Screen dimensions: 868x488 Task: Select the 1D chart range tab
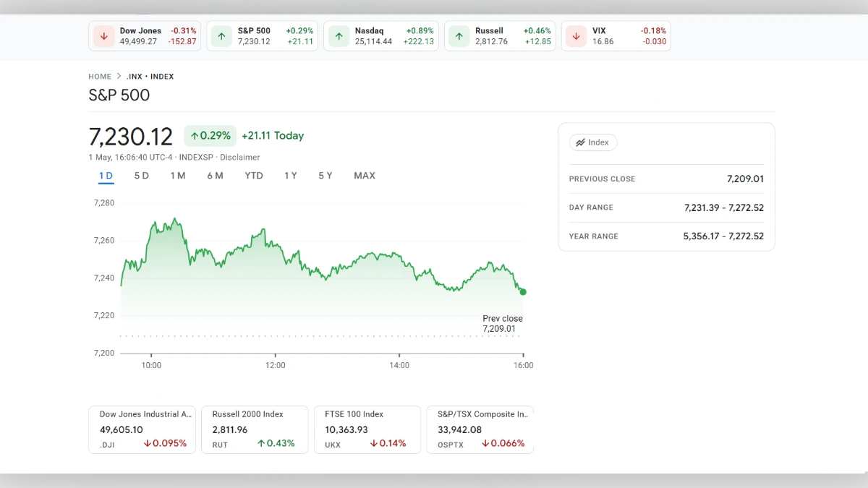coord(106,176)
